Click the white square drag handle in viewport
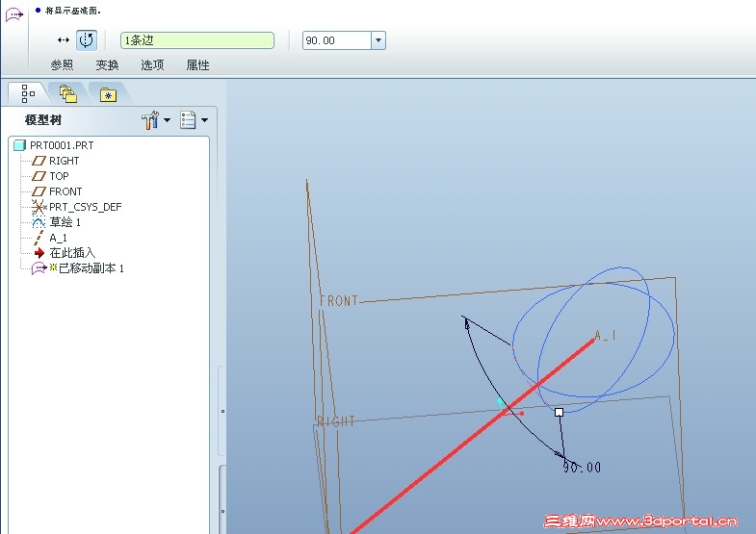 pyautogui.click(x=560, y=412)
